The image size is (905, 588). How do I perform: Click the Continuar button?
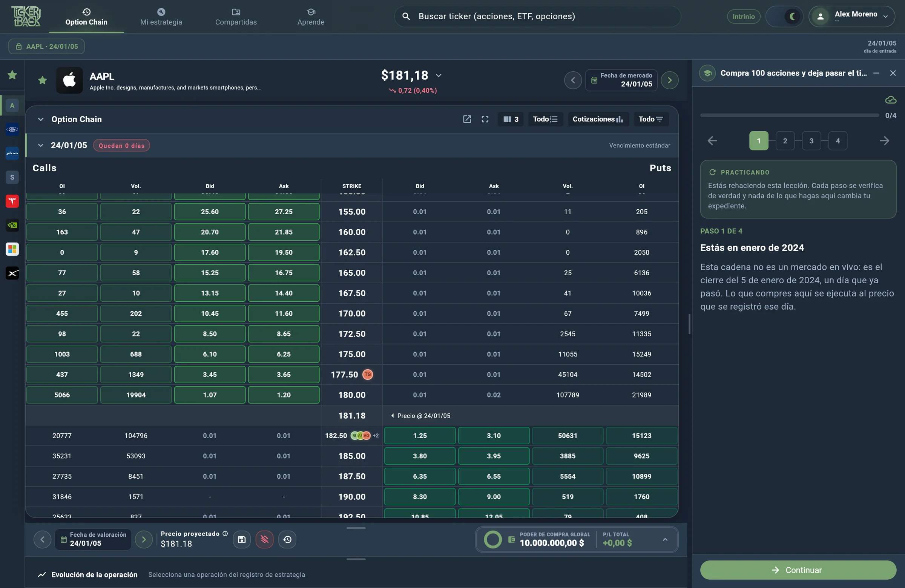tap(798, 570)
